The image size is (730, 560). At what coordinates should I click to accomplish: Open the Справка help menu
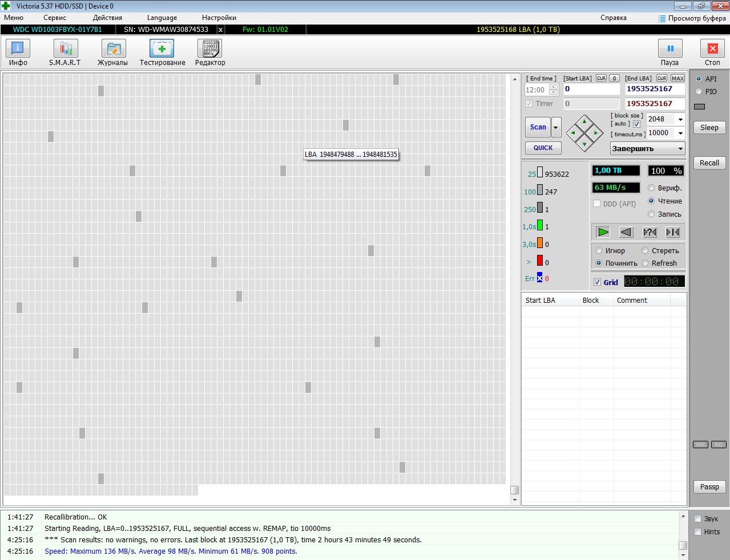point(614,18)
